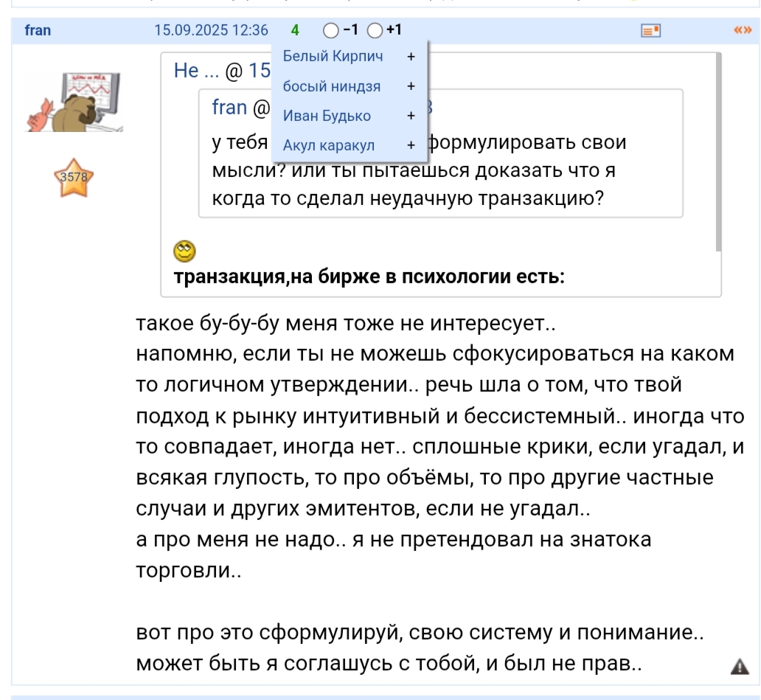
Task: Click the orange message card icon
Action: tap(650, 30)
